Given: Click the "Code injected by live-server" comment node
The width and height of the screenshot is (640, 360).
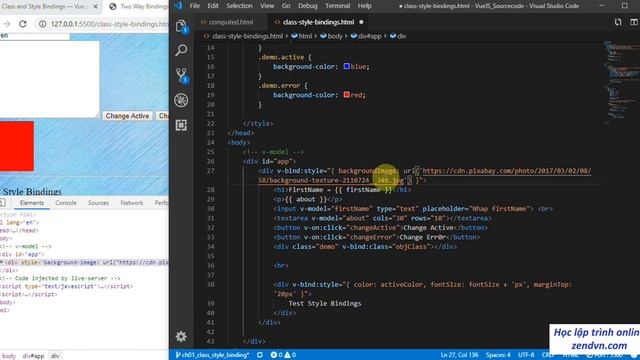Looking at the screenshot, I should (60, 278).
